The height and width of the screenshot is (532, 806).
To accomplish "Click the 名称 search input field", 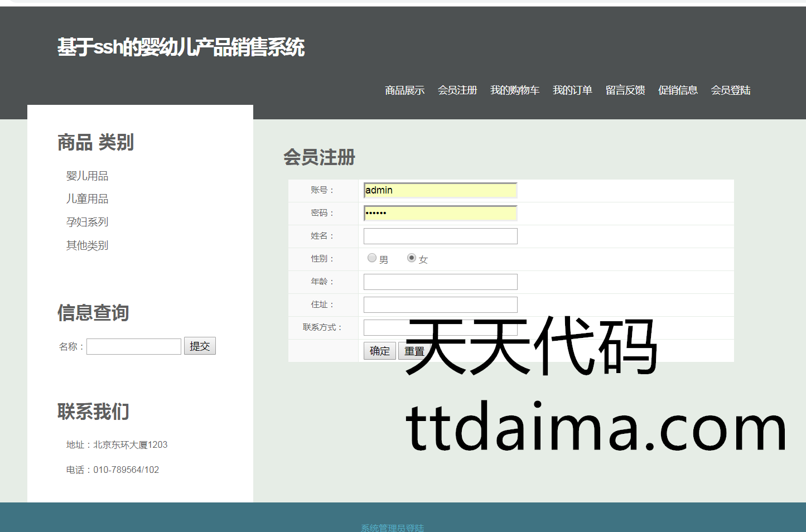I will tap(134, 346).
